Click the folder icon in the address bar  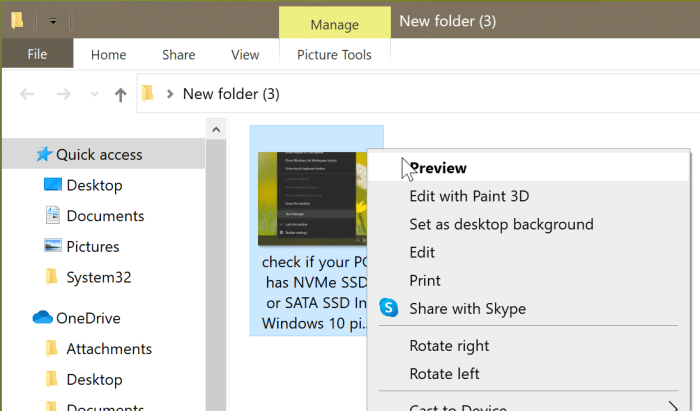coord(148,94)
